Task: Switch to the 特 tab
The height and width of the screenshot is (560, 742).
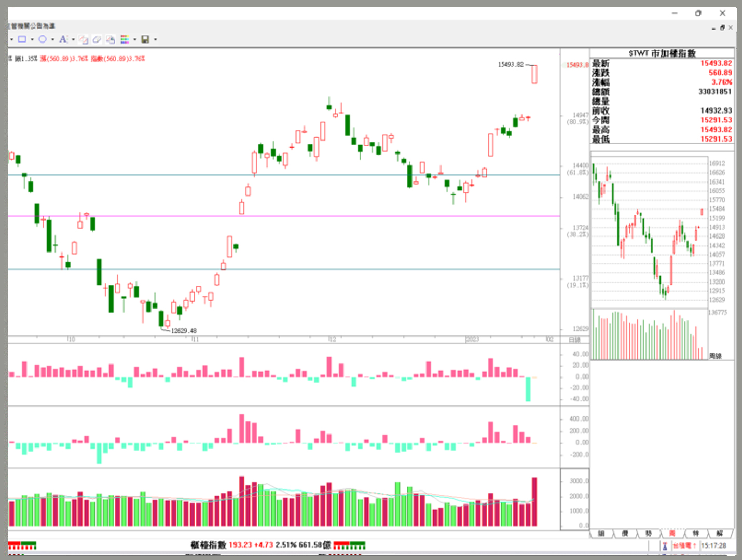Action: [x=696, y=534]
